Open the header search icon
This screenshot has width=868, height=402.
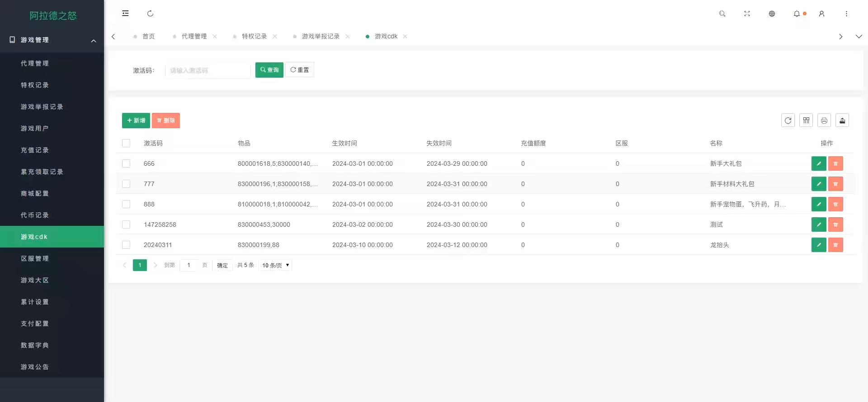pos(722,14)
